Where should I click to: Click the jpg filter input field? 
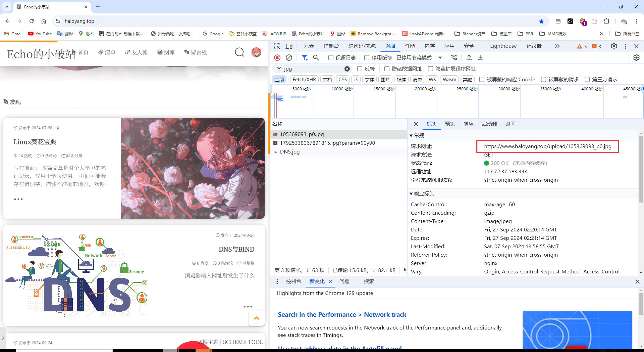313,69
